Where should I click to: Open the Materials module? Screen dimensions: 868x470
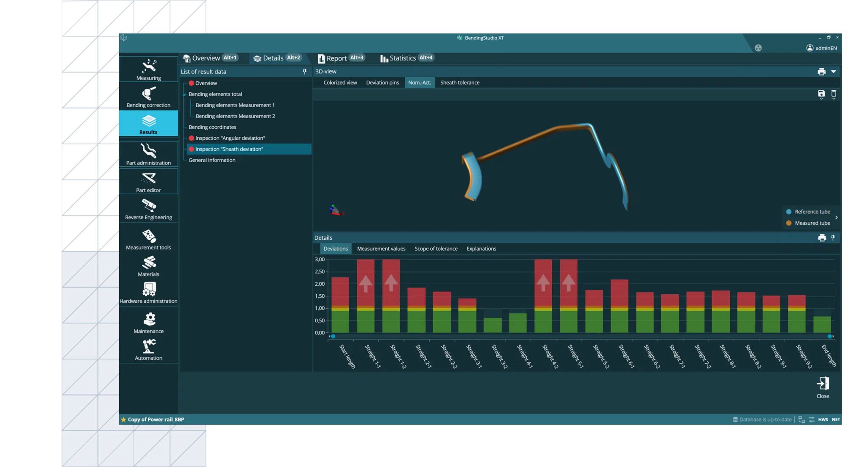[x=148, y=266]
